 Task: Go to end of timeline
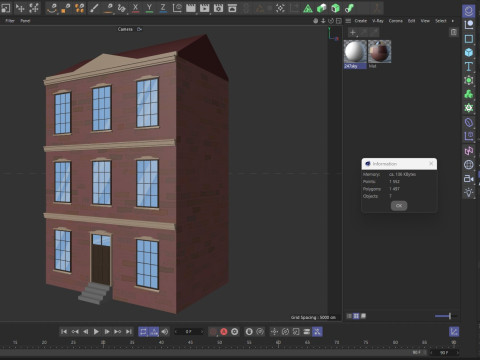point(129,331)
